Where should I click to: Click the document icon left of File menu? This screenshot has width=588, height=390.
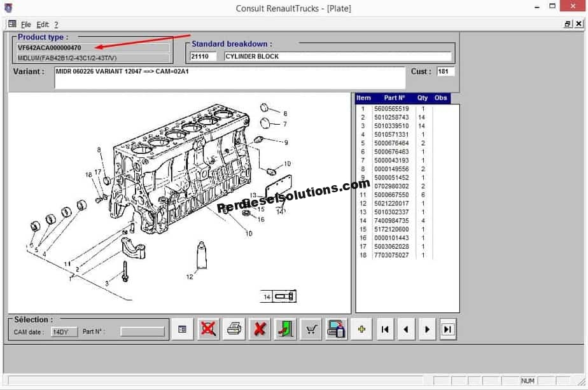12,24
